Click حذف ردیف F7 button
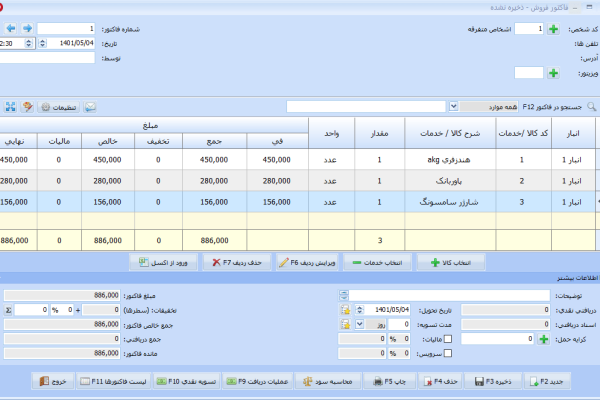The width and height of the screenshot is (600, 400). pyautogui.click(x=237, y=263)
